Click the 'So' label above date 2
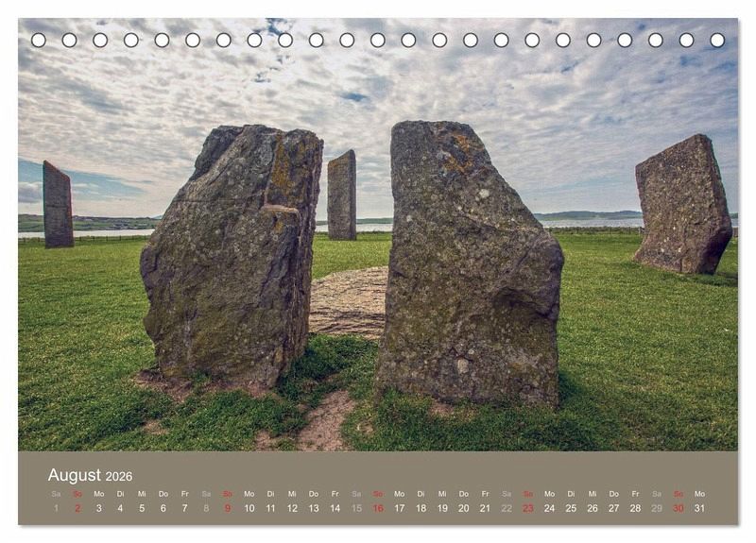Image resolution: width=756 pixels, height=543 pixels. (x=77, y=493)
